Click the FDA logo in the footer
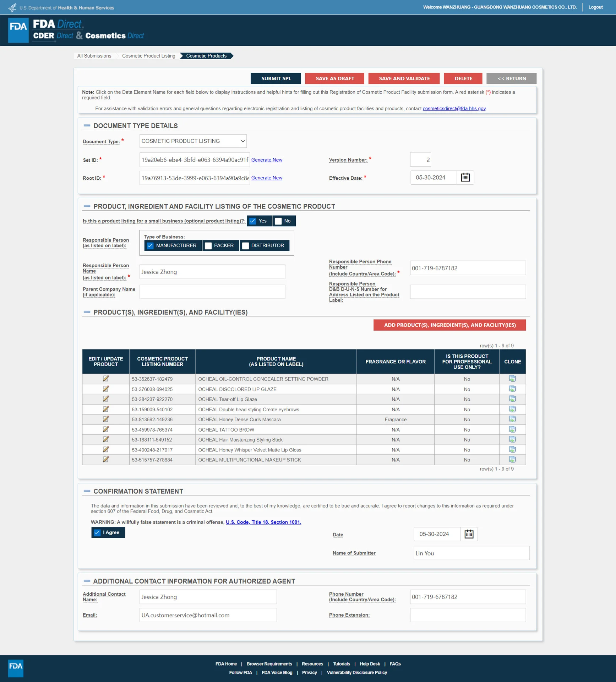Viewport: 616px width, 682px height. (16, 668)
